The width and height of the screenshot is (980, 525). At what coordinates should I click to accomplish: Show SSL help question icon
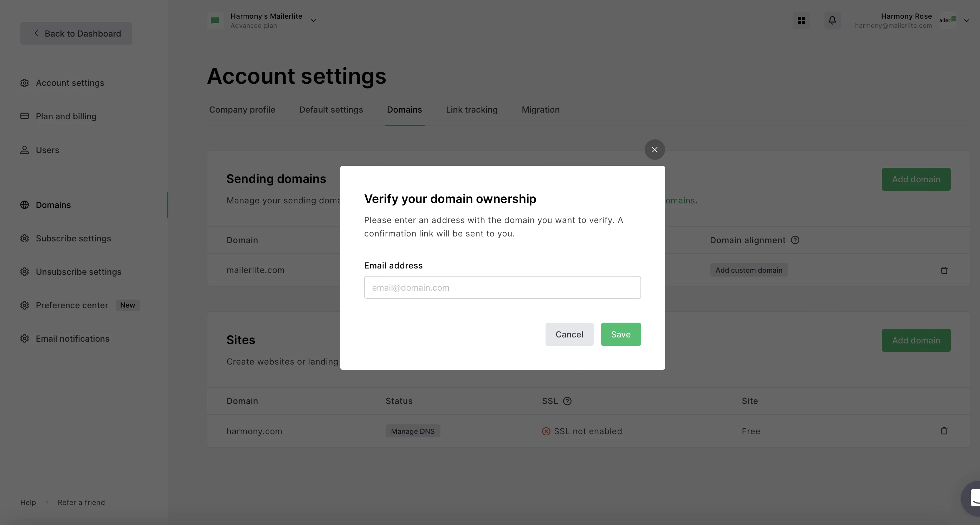[567, 401]
